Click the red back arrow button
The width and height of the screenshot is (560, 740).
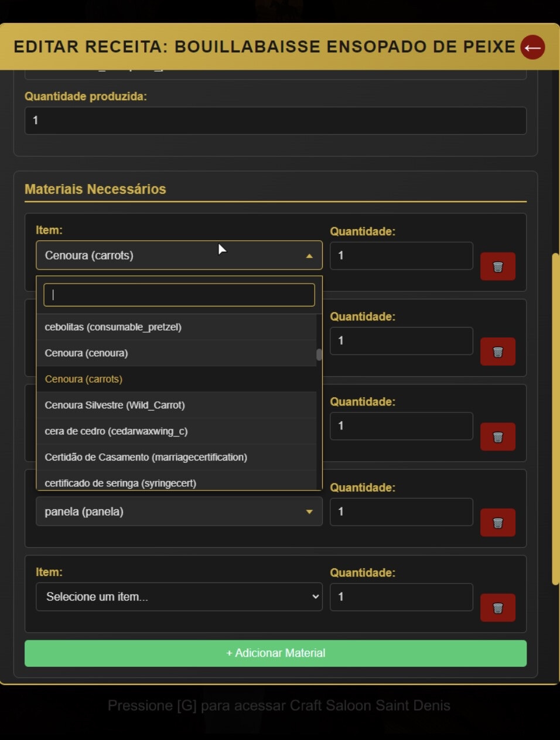point(532,47)
